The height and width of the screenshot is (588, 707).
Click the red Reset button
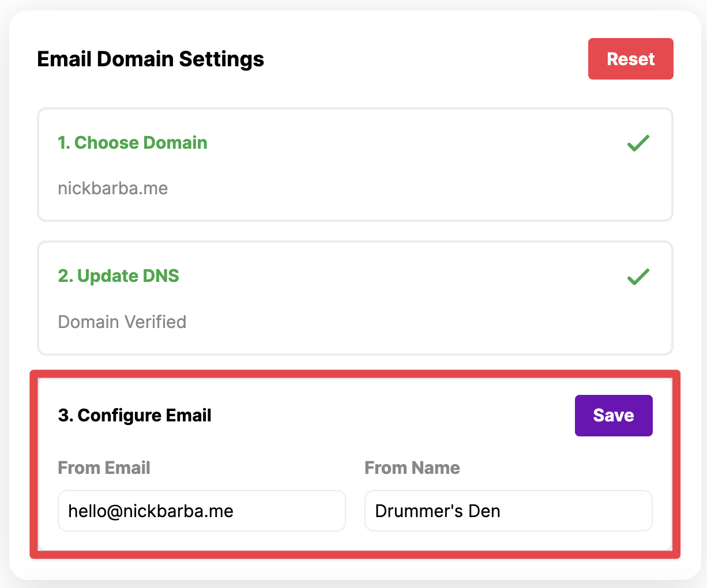631,59
